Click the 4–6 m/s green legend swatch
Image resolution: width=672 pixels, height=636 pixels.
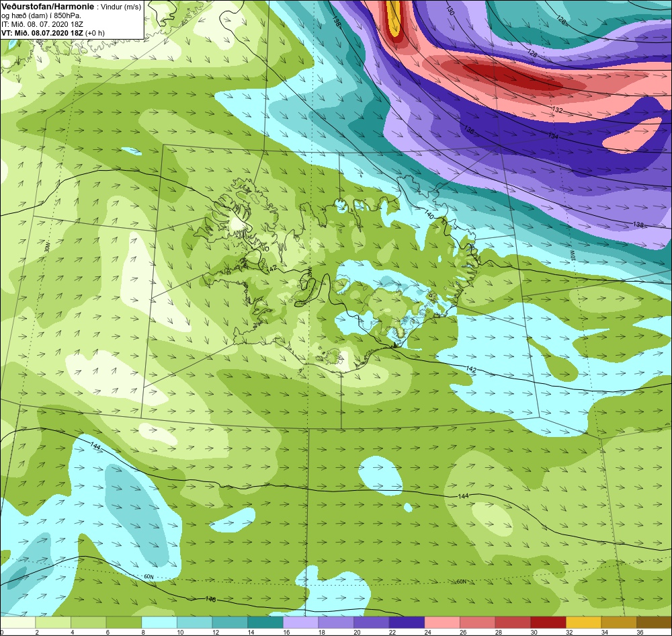point(89,622)
